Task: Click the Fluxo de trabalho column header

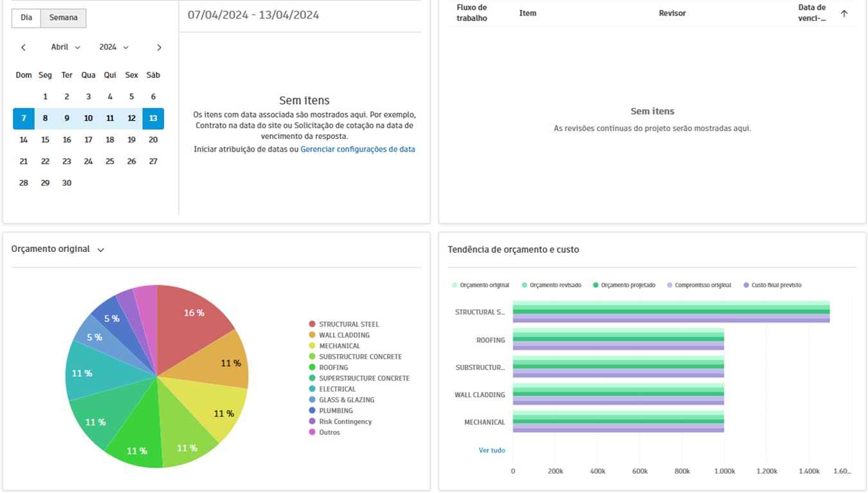Action: [x=472, y=13]
